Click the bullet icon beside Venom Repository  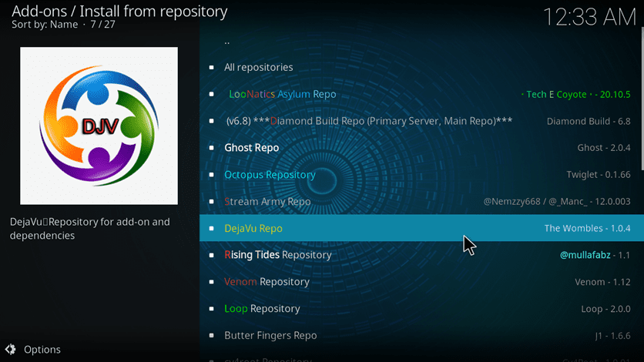[x=212, y=282]
